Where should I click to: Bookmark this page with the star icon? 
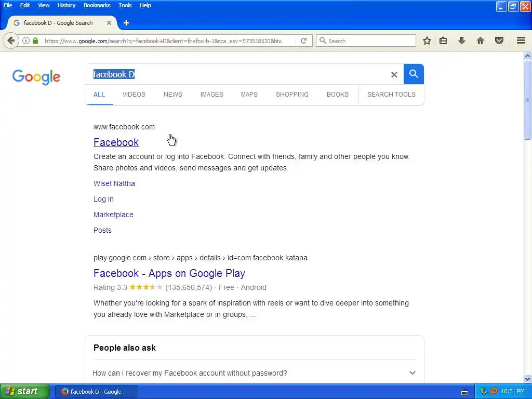point(427,41)
